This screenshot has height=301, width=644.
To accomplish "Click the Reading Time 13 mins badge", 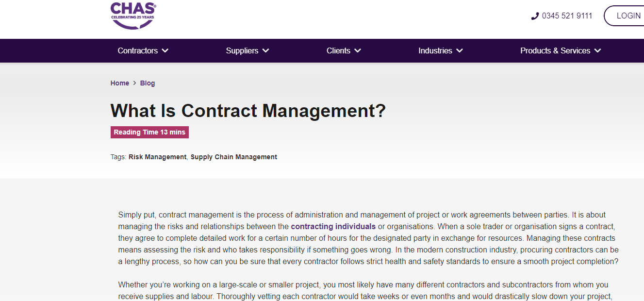I will 149,132.
